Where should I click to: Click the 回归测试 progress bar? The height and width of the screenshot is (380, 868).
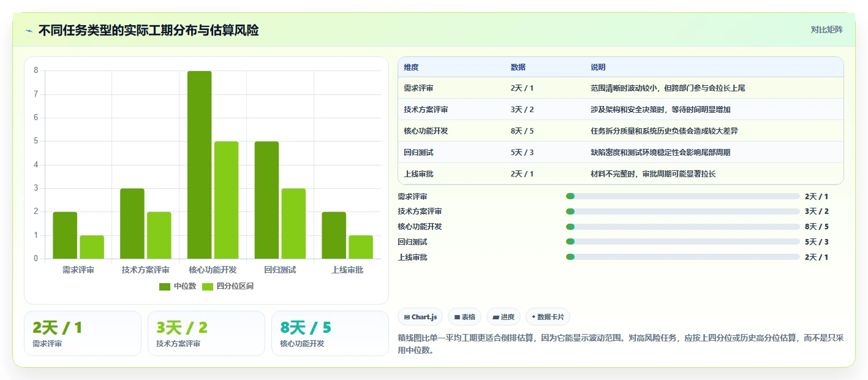coord(683,242)
